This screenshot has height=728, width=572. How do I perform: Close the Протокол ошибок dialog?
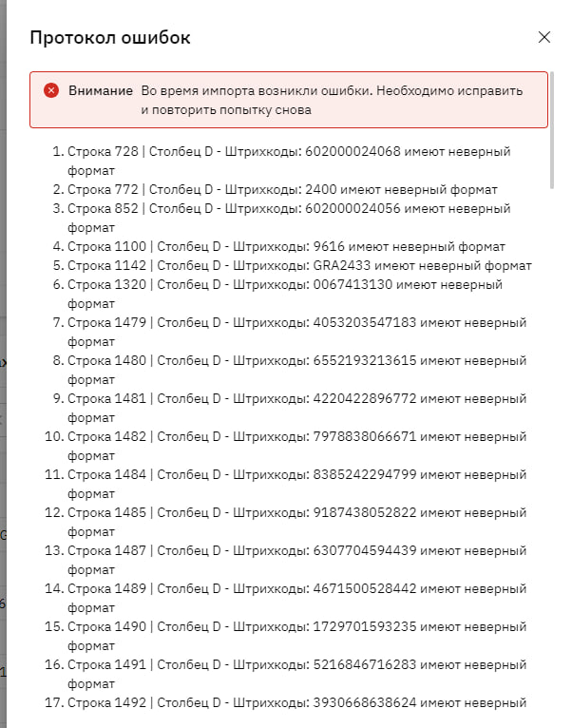point(543,37)
